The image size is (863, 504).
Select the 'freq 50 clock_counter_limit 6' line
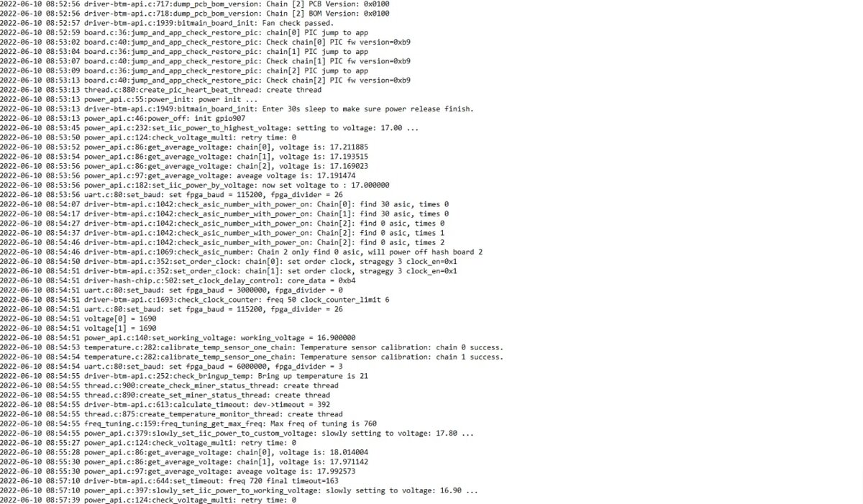coord(194,299)
